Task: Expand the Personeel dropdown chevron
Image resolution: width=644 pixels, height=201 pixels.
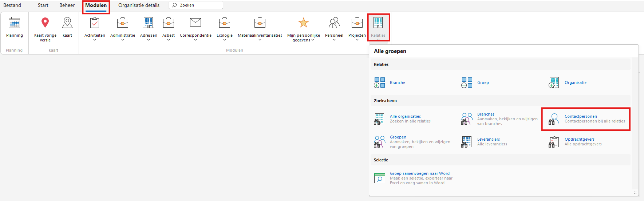Action: (x=334, y=40)
